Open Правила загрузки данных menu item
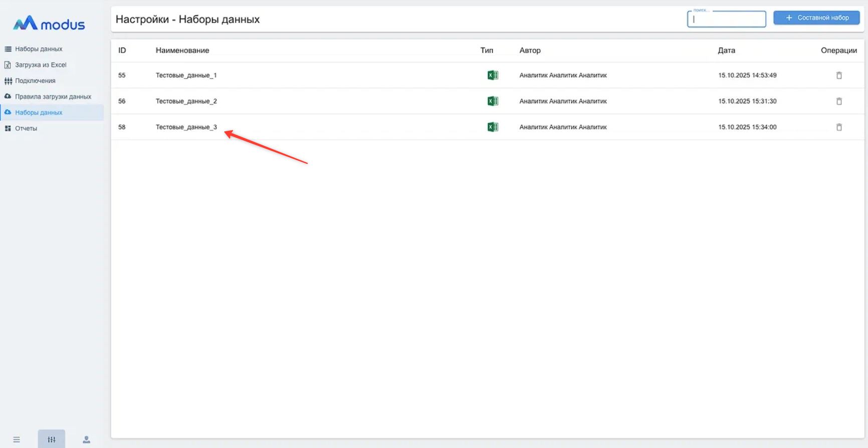Image resolution: width=868 pixels, height=448 pixels. [53, 97]
